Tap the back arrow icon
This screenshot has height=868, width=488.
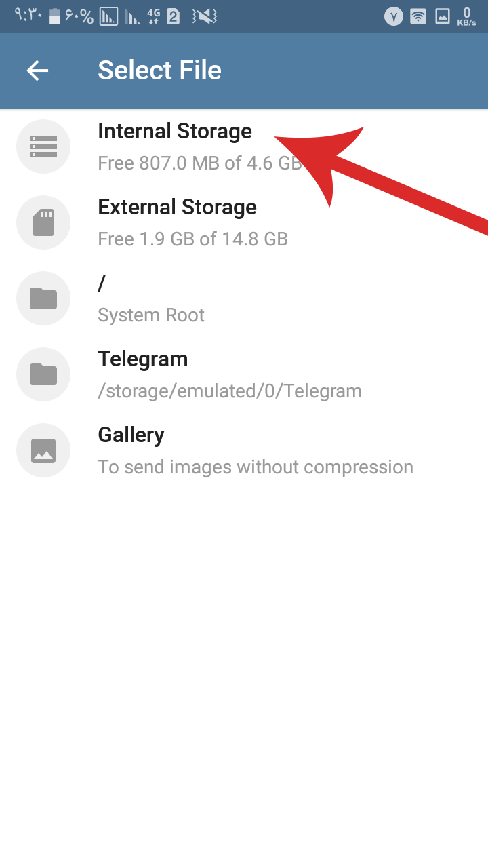point(37,71)
